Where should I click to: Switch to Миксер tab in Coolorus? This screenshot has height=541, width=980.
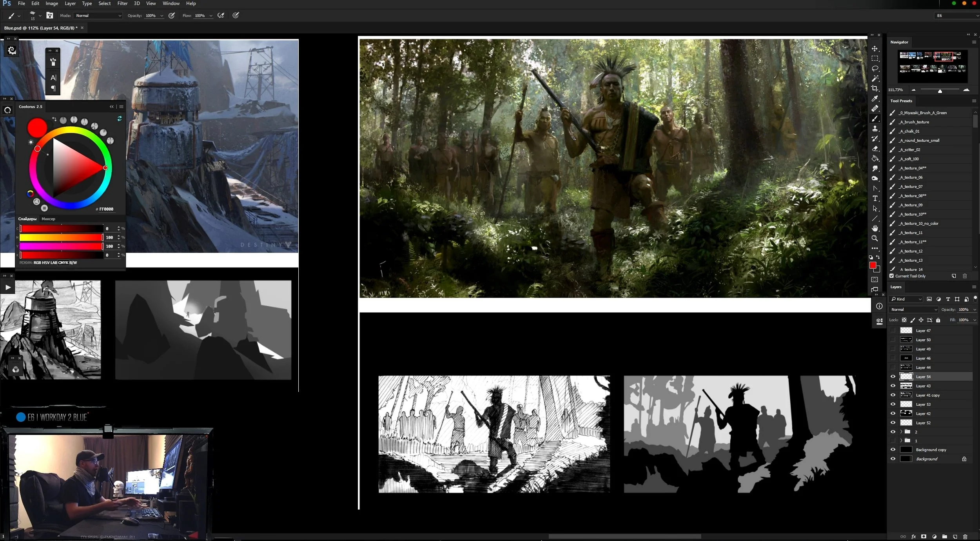48,219
